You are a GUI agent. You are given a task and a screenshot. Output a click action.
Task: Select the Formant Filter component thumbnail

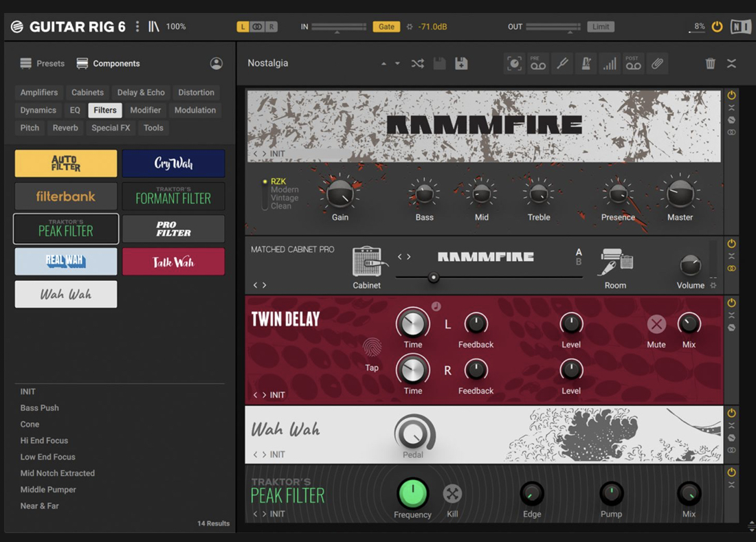click(x=174, y=196)
